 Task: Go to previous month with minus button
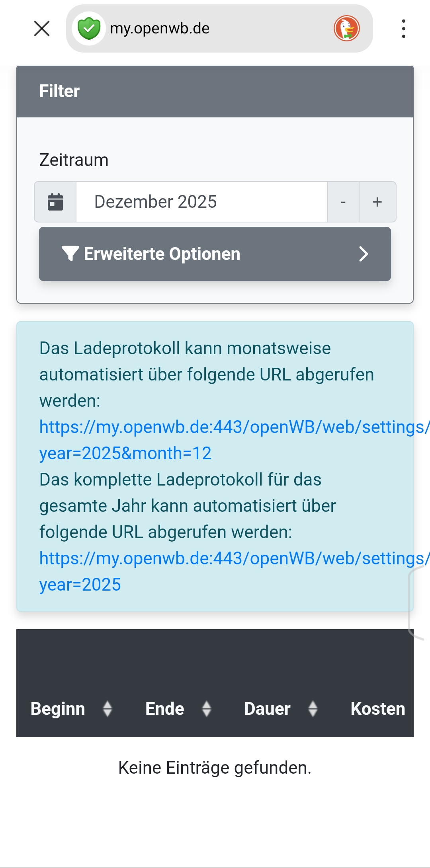[x=343, y=202]
